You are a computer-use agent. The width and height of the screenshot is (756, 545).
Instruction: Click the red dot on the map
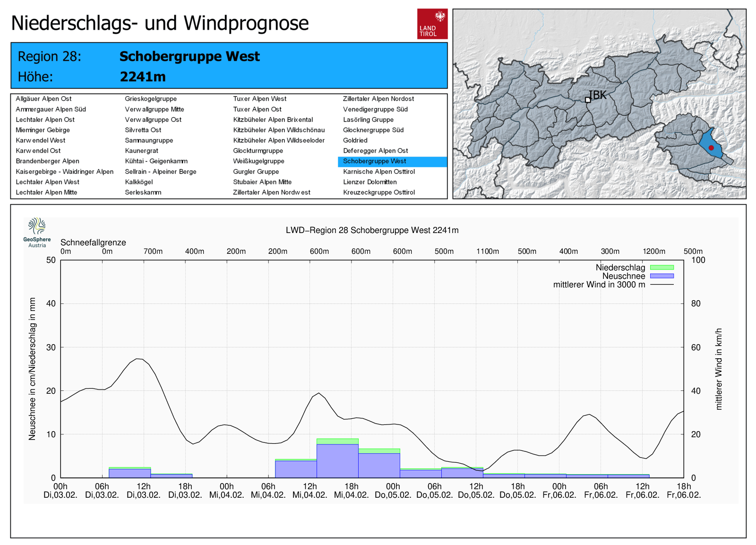coord(711,148)
